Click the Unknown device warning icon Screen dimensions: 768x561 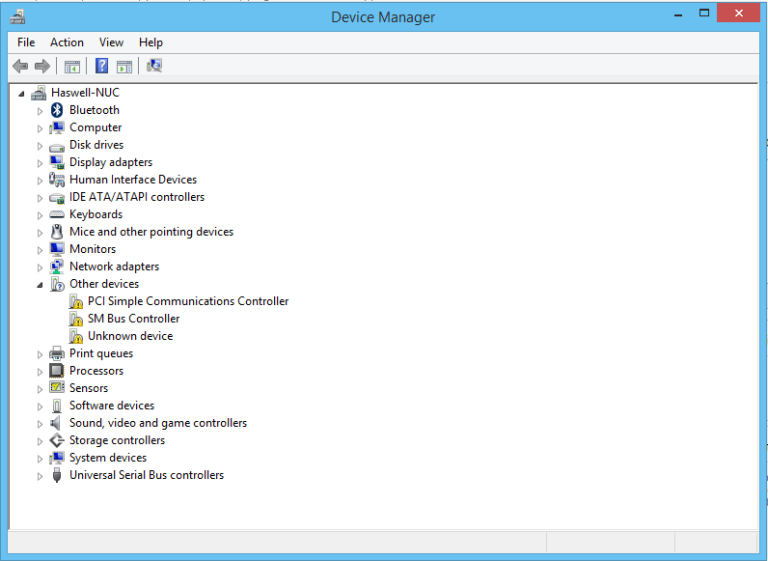point(76,337)
